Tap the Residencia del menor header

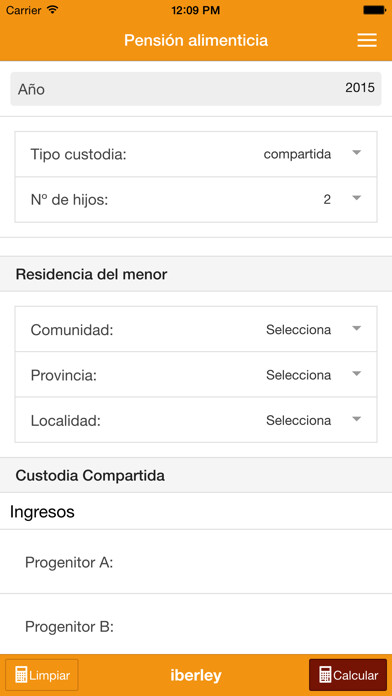point(91,274)
